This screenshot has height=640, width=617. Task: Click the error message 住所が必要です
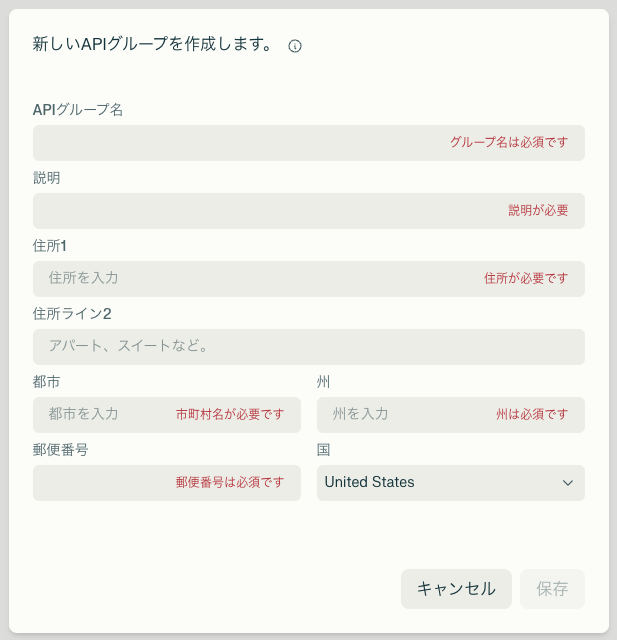(x=526, y=278)
